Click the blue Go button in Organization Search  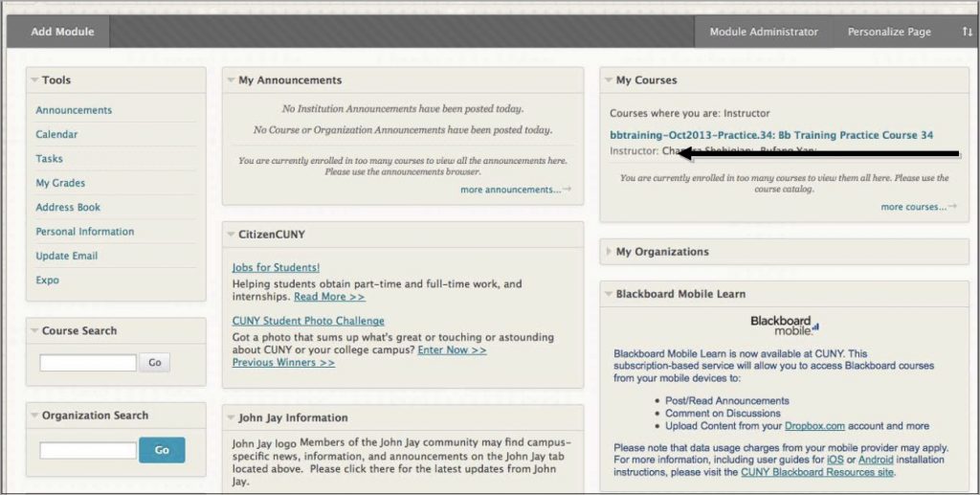pos(162,450)
